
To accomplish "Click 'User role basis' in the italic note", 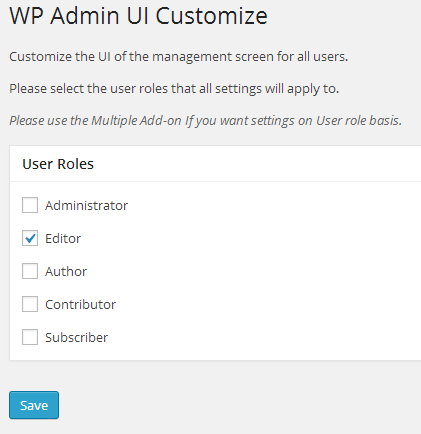I will point(359,121).
